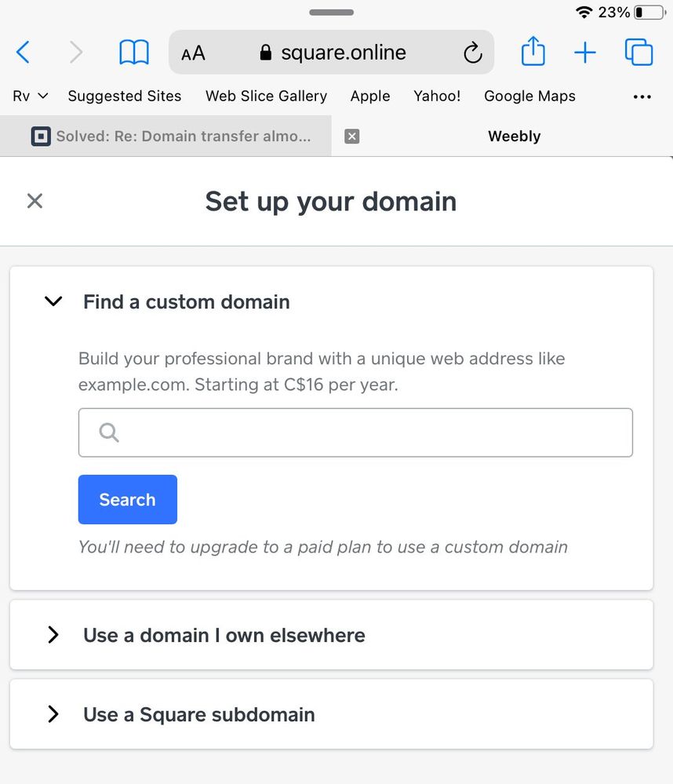This screenshot has width=673, height=784.
Task: Tap the AA reader text size button
Action: pyautogui.click(x=193, y=53)
